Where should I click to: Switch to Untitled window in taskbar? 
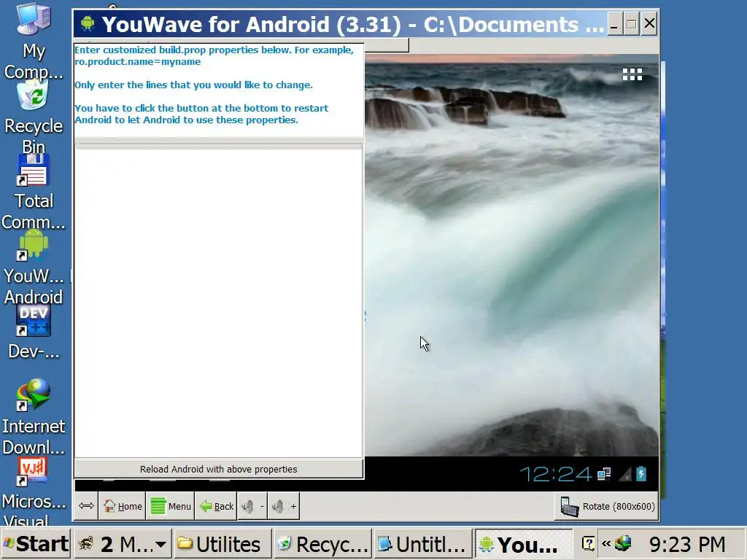coord(422,544)
